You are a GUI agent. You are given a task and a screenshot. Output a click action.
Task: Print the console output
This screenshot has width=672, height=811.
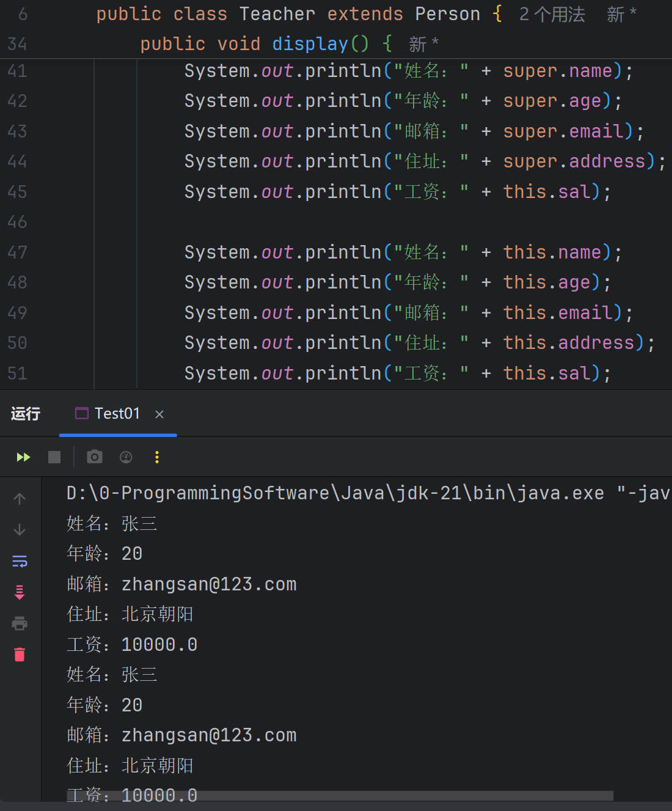click(x=20, y=623)
